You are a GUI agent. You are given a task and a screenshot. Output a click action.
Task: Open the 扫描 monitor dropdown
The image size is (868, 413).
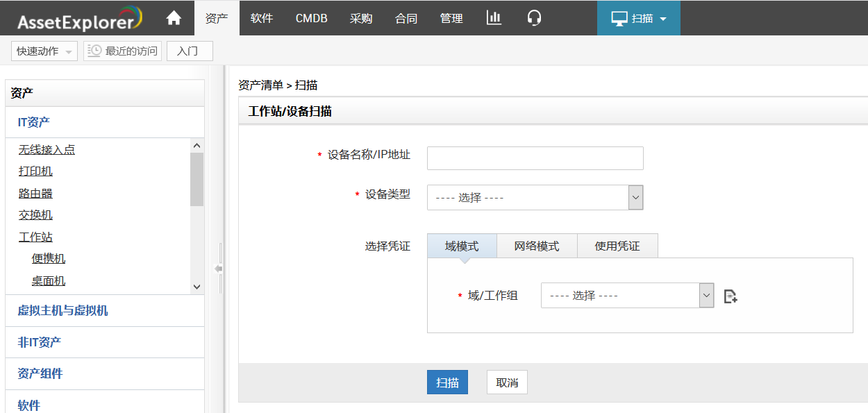click(x=638, y=19)
